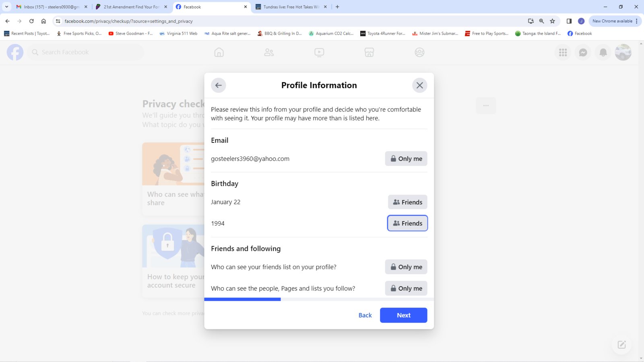Click the new message compose icon
Screen dimensions: 644x362
tap(621, 345)
